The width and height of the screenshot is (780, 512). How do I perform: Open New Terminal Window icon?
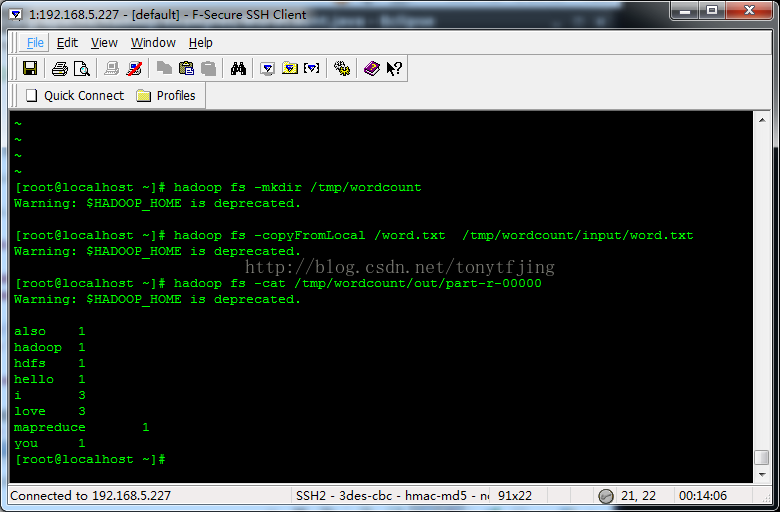pyautogui.click(x=268, y=68)
